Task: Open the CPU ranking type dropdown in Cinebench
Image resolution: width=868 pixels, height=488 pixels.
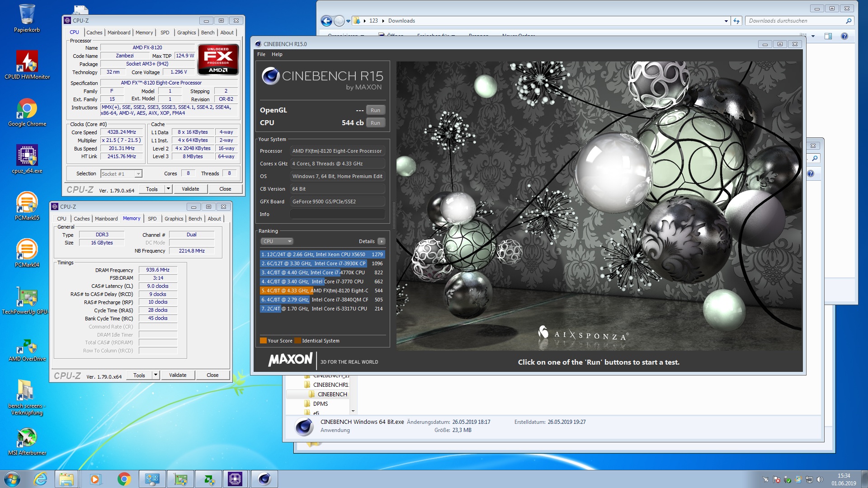Action: [x=277, y=241]
